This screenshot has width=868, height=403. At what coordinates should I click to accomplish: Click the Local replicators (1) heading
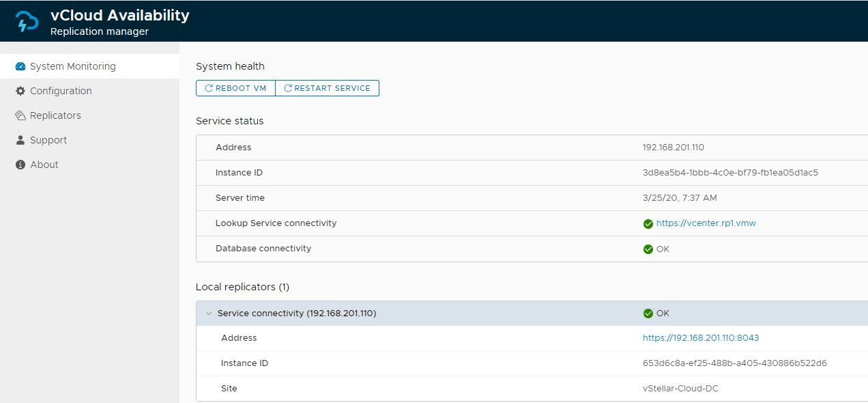pos(242,287)
